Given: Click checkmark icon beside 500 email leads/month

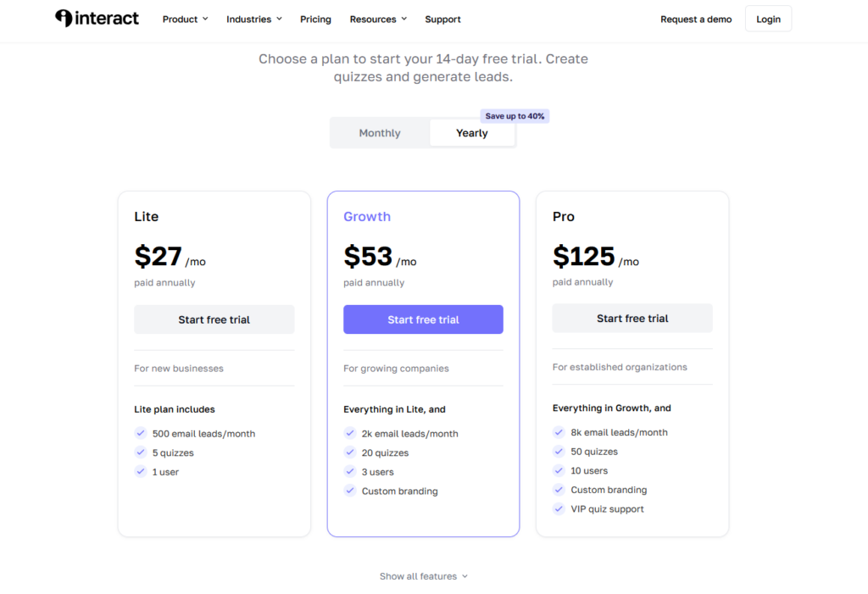Looking at the screenshot, I should coord(141,433).
